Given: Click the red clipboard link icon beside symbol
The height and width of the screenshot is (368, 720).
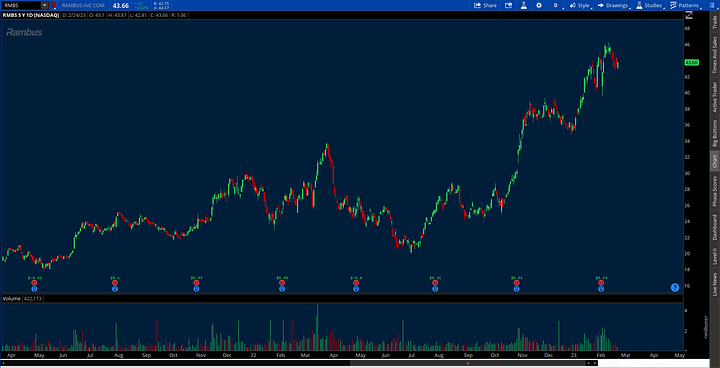Looking at the screenshot, I should (x=53, y=6).
